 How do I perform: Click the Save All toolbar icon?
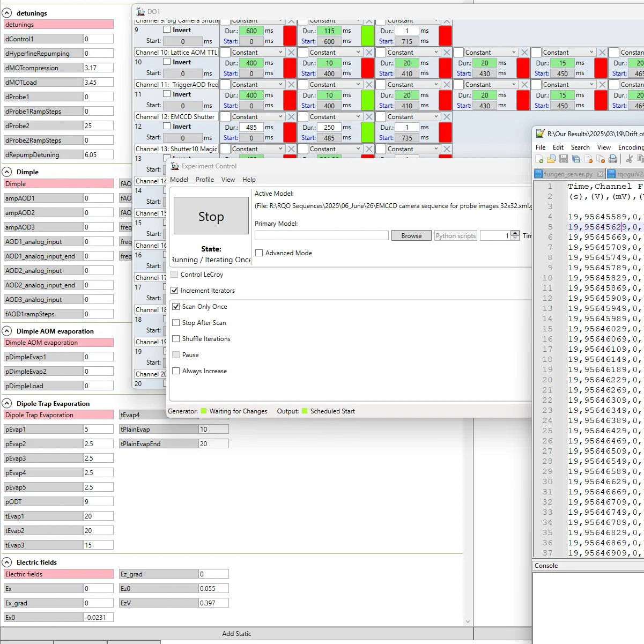(x=576, y=159)
